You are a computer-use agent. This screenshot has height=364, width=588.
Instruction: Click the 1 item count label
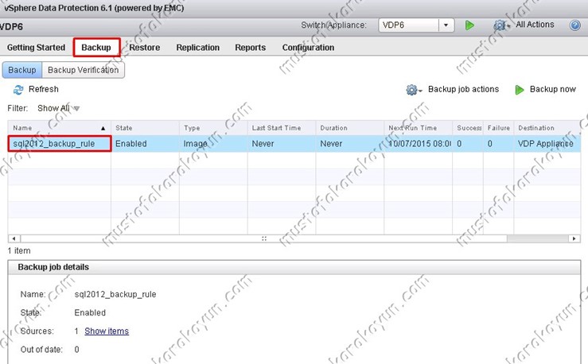coord(19,251)
